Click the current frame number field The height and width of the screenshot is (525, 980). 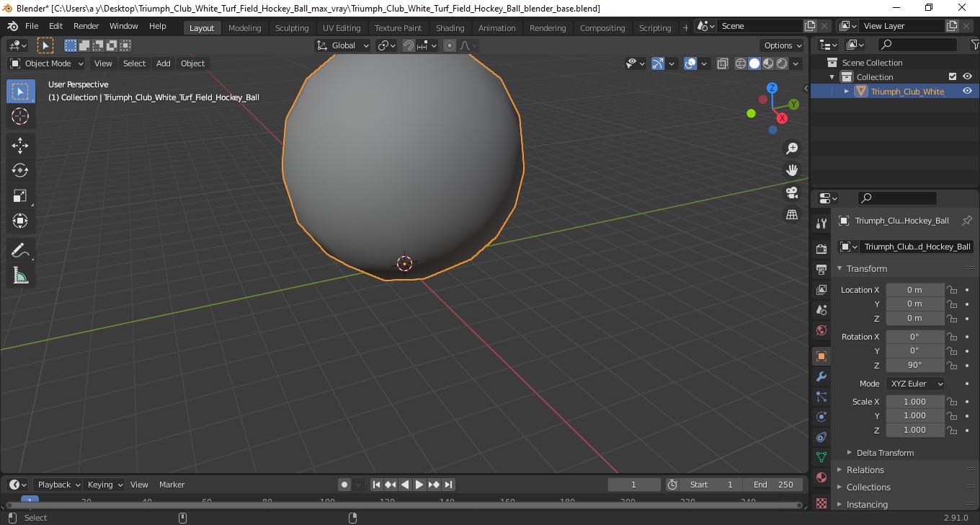634,485
